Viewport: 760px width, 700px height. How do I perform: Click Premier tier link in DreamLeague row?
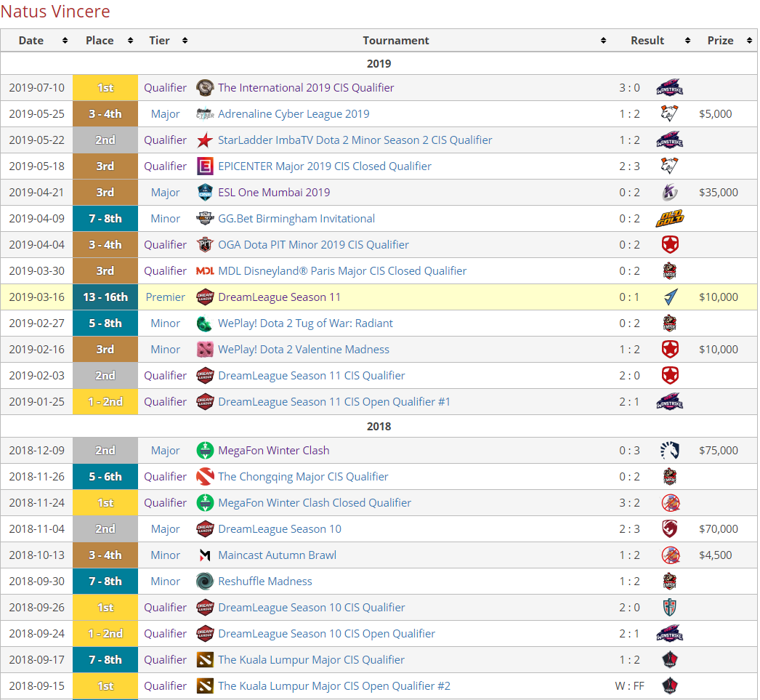point(165,297)
